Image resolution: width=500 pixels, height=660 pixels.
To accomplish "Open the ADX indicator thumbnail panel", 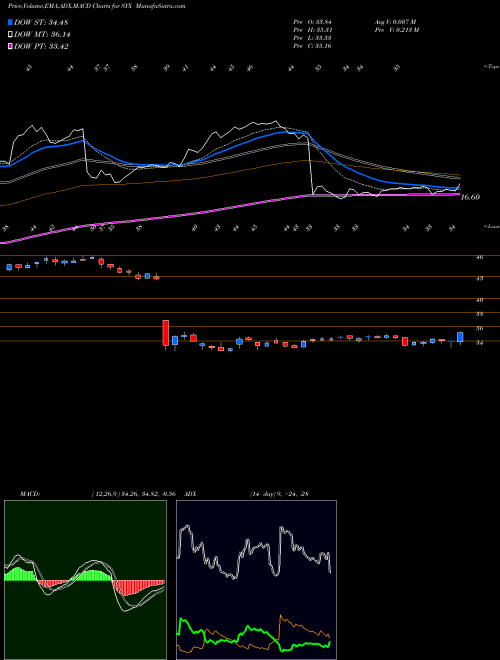I will coord(256,580).
